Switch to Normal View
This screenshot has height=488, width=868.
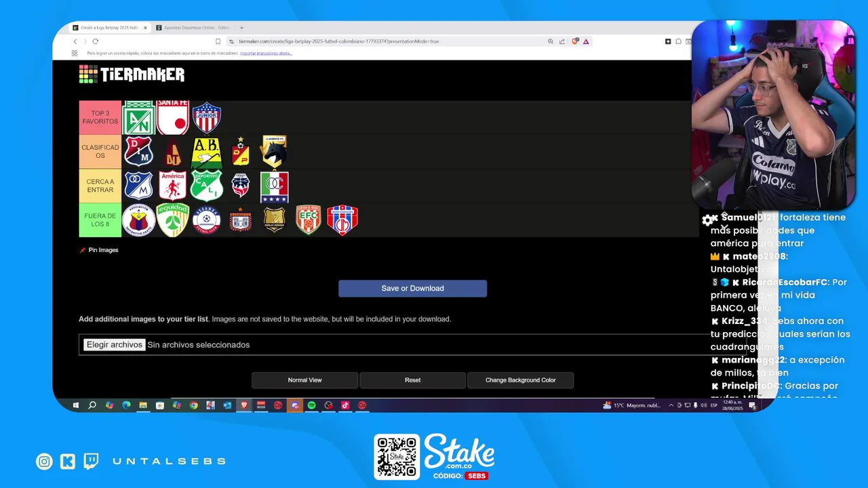coord(304,380)
